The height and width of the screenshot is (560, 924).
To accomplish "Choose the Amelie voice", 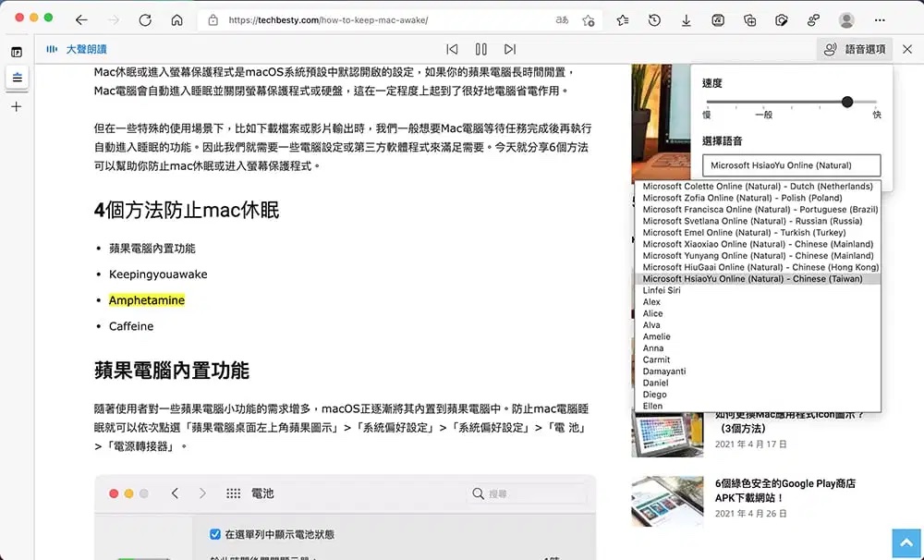I will [x=758, y=336].
